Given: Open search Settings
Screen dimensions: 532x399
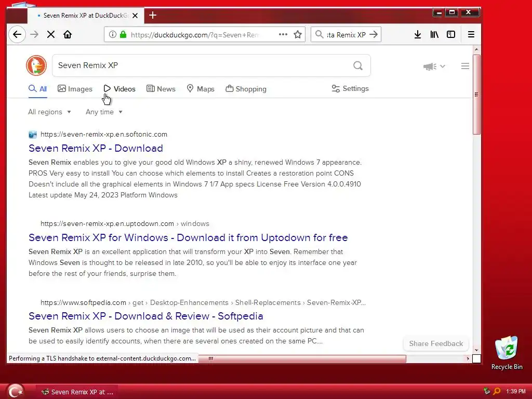Looking at the screenshot, I should coord(350,88).
